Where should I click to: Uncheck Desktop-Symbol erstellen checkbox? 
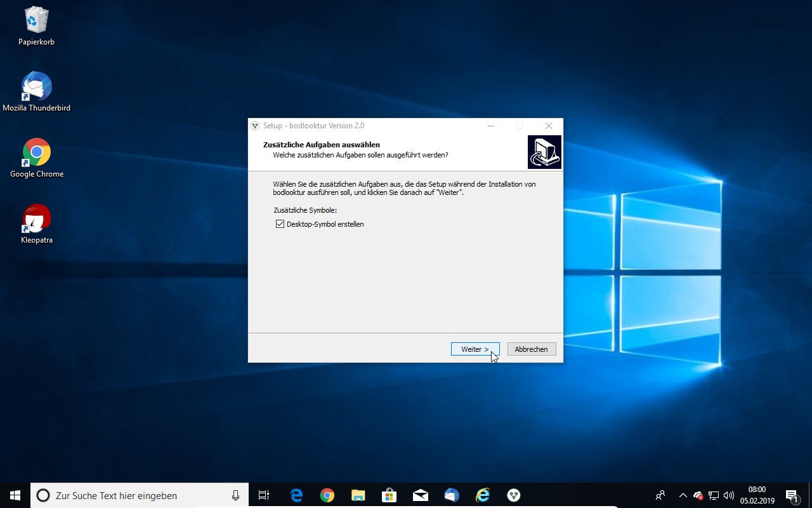[x=280, y=224]
